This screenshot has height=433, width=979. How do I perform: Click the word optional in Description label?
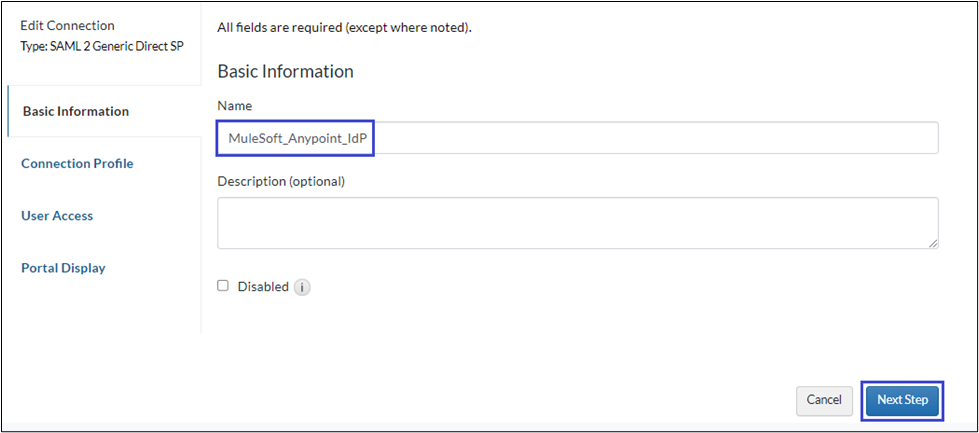315,181
